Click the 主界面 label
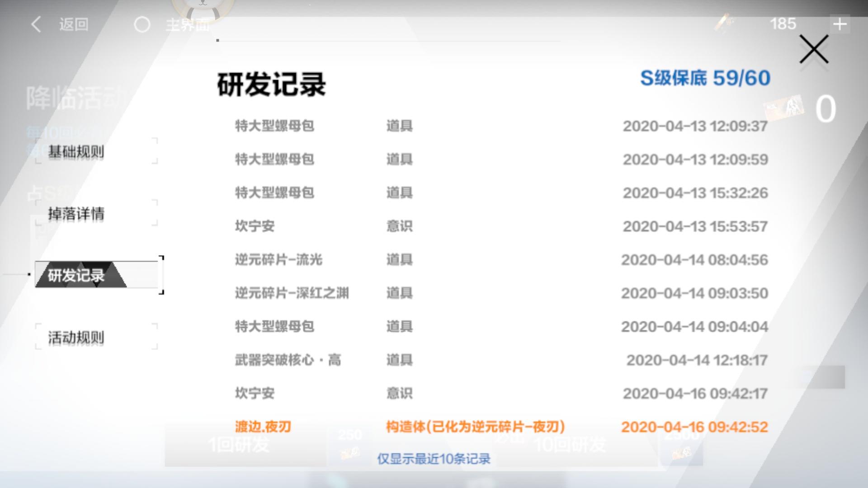The height and width of the screenshot is (488, 868). (x=188, y=24)
